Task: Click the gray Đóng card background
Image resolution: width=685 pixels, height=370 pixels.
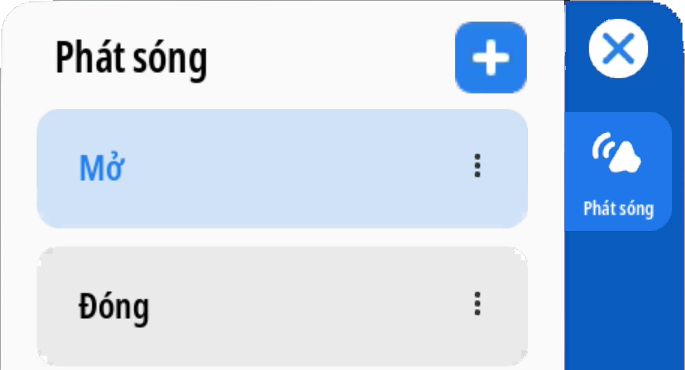Action: point(282,306)
